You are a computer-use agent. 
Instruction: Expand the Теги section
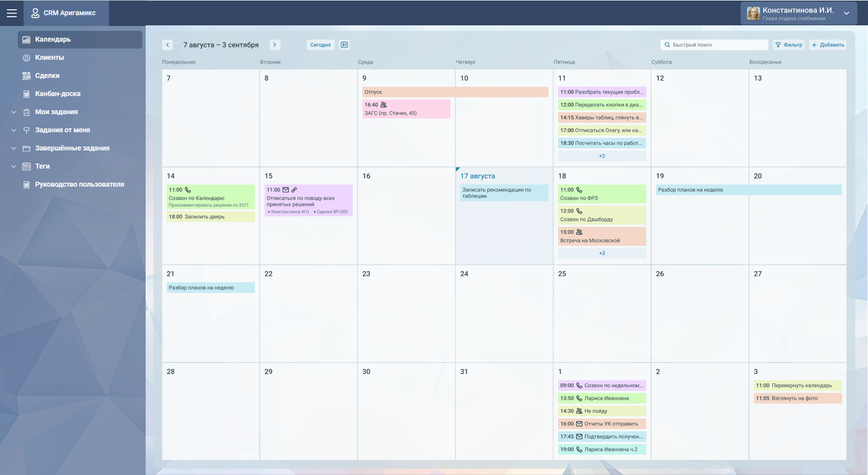point(14,167)
